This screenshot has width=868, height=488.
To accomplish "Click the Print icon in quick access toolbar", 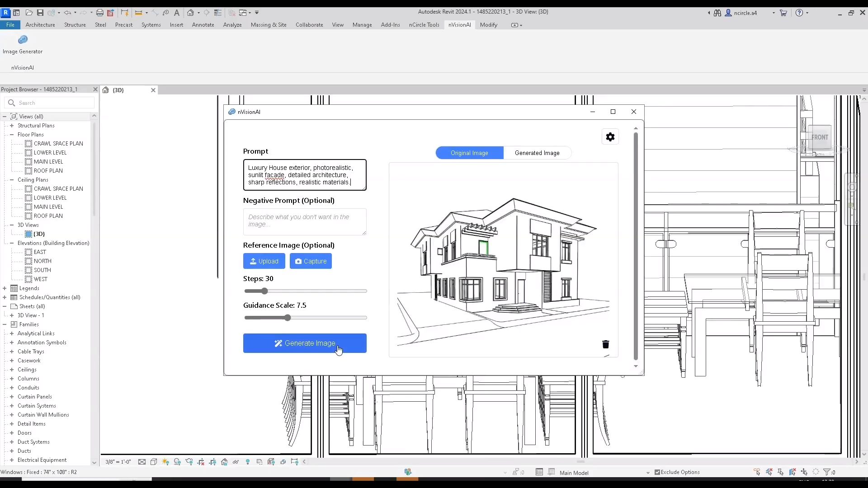I will coord(100,13).
